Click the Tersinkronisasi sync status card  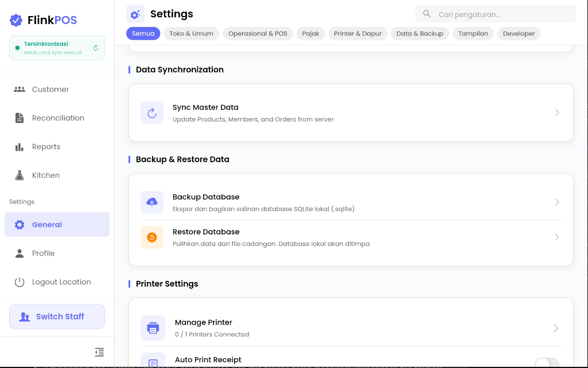[57, 48]
